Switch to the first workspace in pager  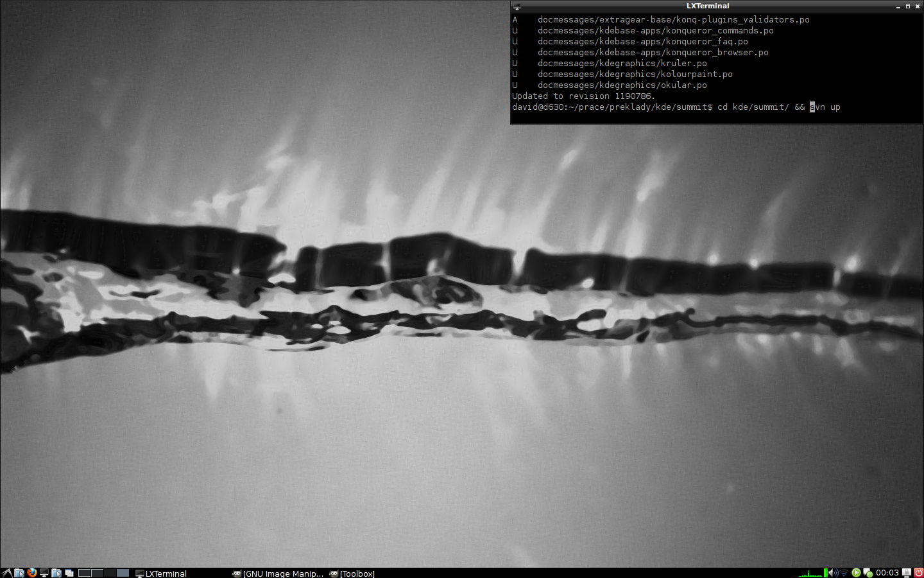[84, 573]
